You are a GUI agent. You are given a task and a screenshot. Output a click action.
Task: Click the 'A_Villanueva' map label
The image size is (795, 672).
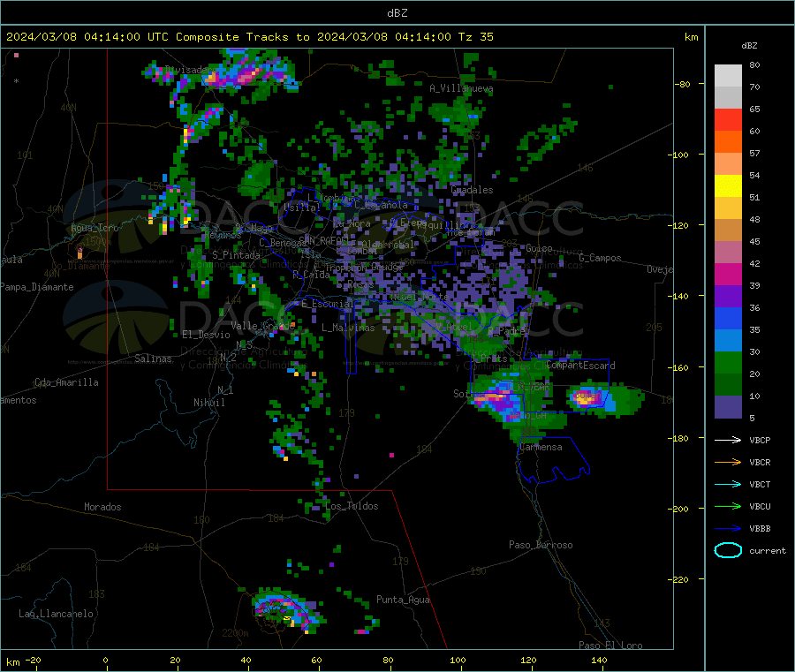point(461,88)
